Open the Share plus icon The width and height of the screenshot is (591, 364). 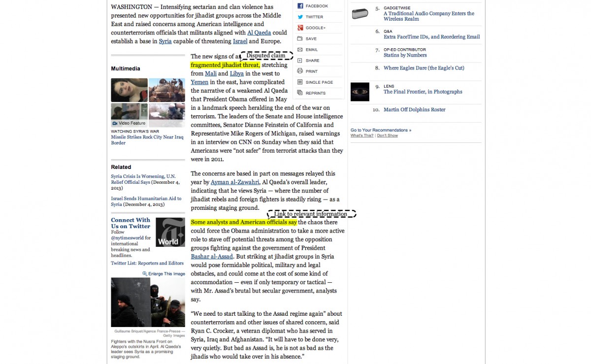point(300,61)
